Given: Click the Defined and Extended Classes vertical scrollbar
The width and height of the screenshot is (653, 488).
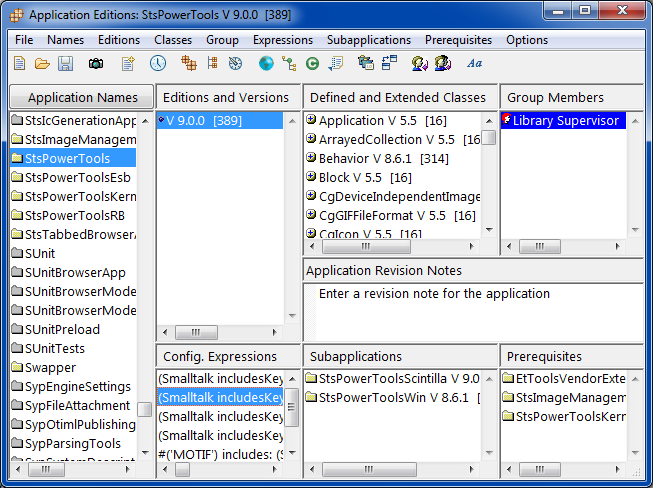Looking at the screenshot, I should tap(489, 175).
